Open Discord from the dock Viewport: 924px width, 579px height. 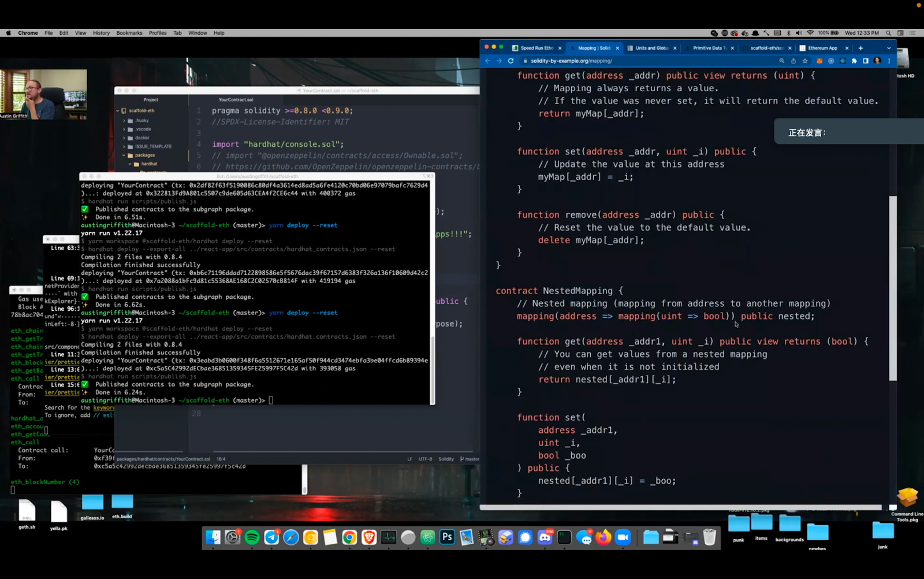click(x=545, y=537)
